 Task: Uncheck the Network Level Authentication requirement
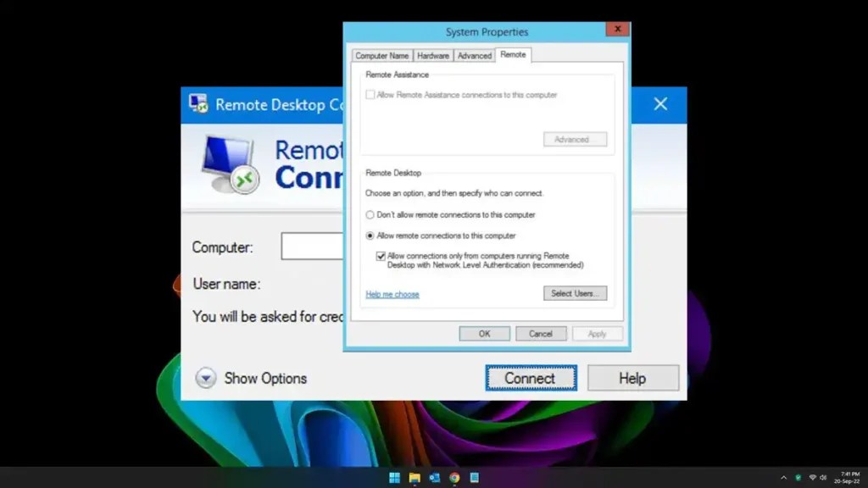379,256
